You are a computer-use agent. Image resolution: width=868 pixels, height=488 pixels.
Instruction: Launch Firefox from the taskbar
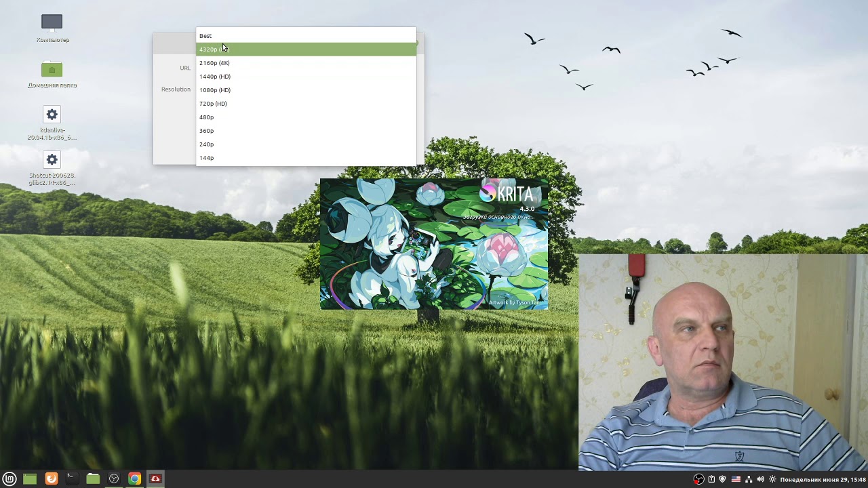[52, 479]
